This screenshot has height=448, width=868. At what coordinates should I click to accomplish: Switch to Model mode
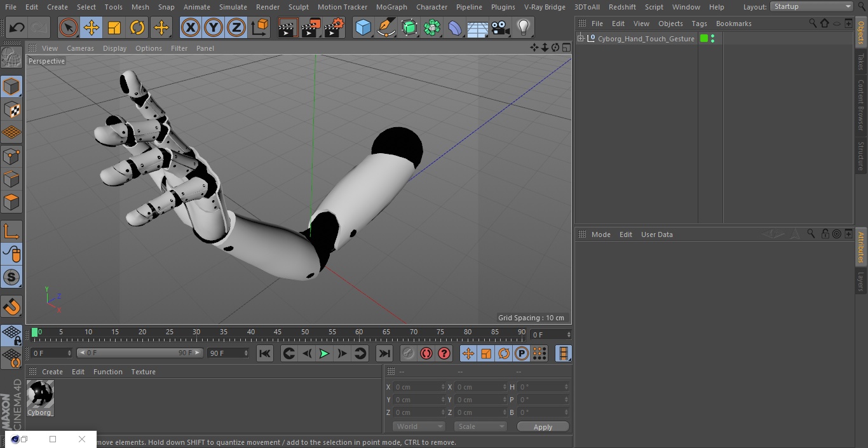pyautogui.click(x=11, y=86)
